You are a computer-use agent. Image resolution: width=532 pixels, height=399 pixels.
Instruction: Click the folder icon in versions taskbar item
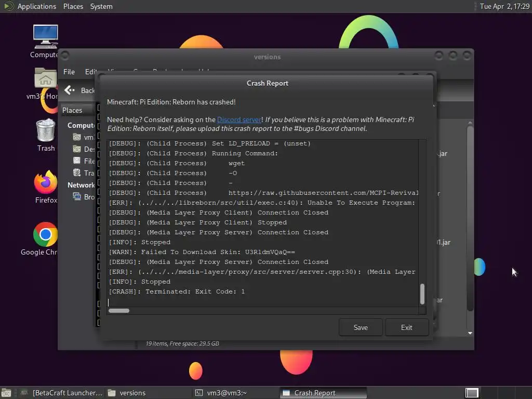click(112, 393)
